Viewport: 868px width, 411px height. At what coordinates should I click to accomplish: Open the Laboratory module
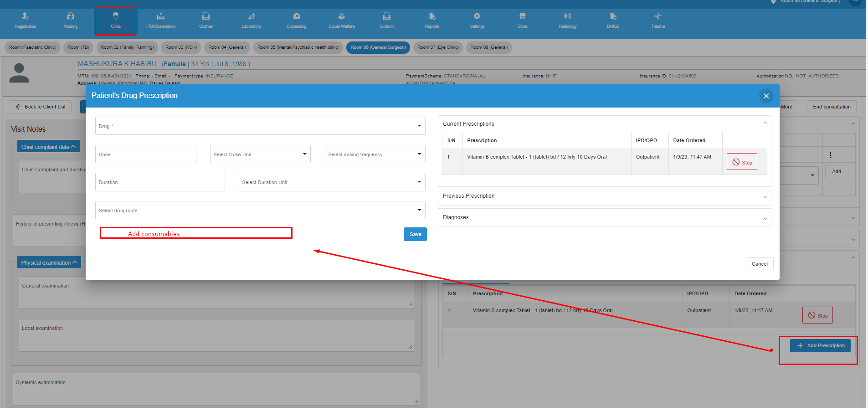coord(251,21)
